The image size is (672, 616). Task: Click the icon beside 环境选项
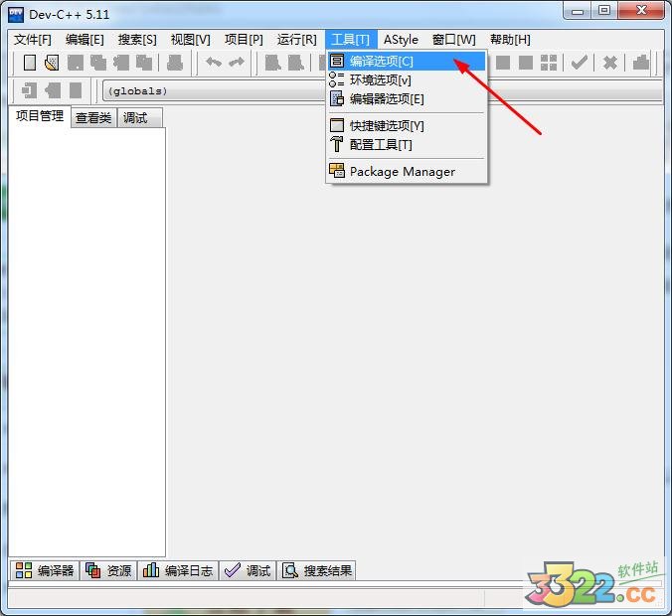pyautogui.click(x=336, y=79)
